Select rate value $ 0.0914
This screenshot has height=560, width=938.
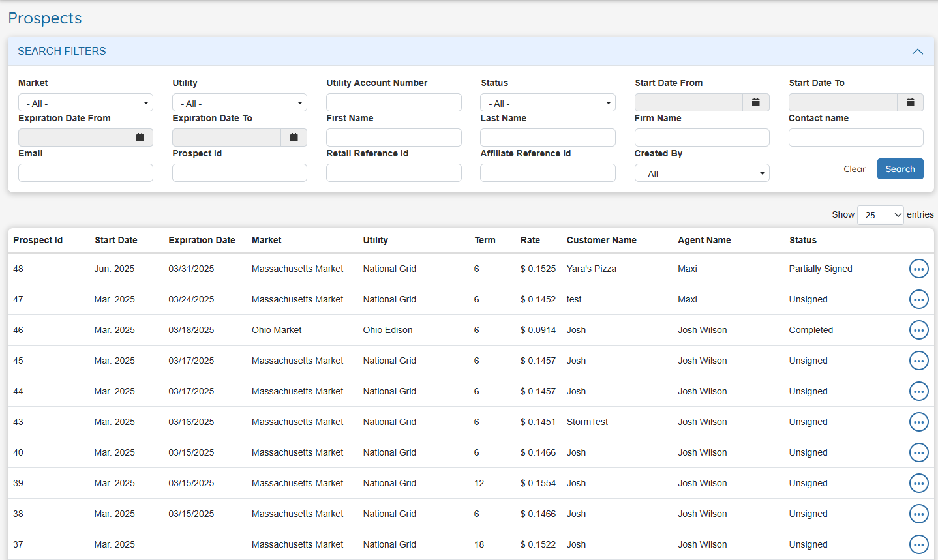pyautogui.click(x=538, y=330)
